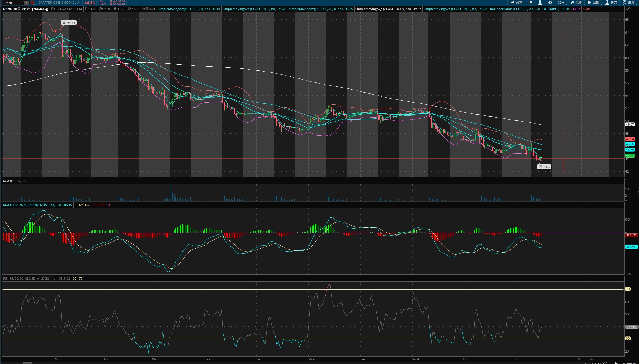
Task: Open chart settings gear icon
Action: [550, 3]
